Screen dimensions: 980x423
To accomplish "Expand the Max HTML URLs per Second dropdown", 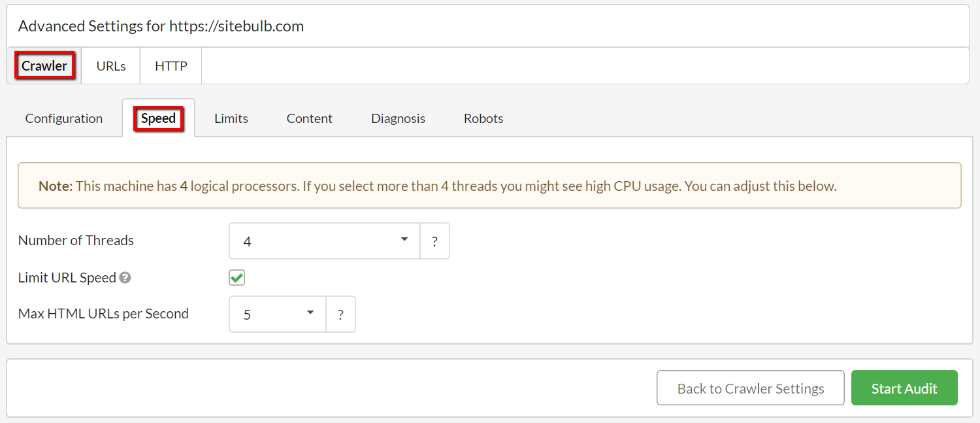I will pos(278,314).
